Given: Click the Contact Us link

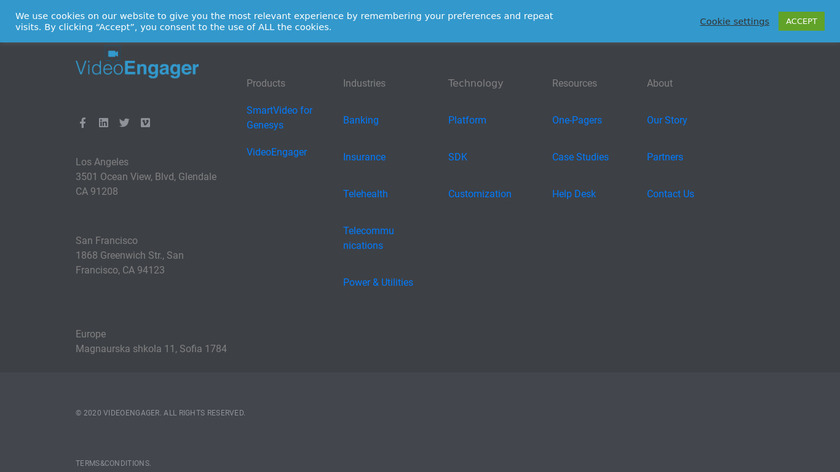Looking at the screenshot, I should (x=670, y=194).
